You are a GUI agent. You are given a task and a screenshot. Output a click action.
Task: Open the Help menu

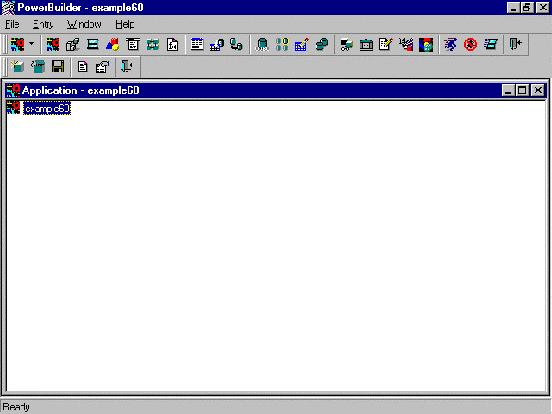tap(125, 24)
